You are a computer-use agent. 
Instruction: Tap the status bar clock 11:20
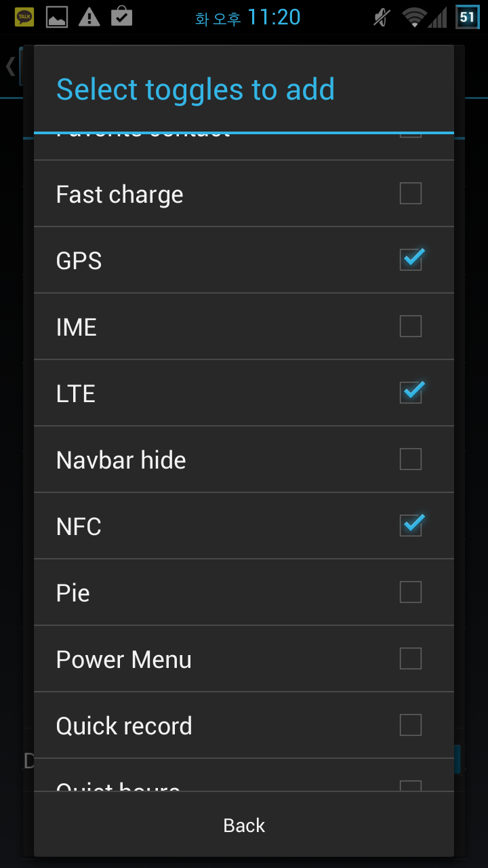tap(274, 17)
